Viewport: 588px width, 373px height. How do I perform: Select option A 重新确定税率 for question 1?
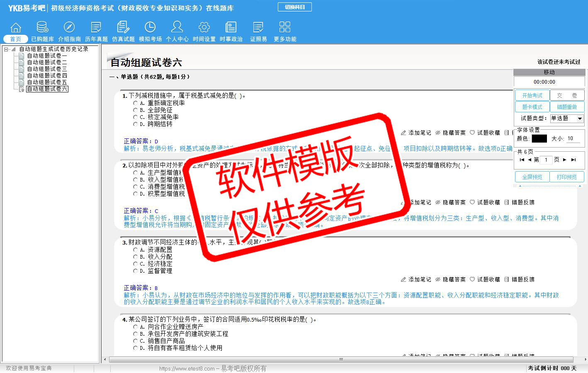coord(136,103)
